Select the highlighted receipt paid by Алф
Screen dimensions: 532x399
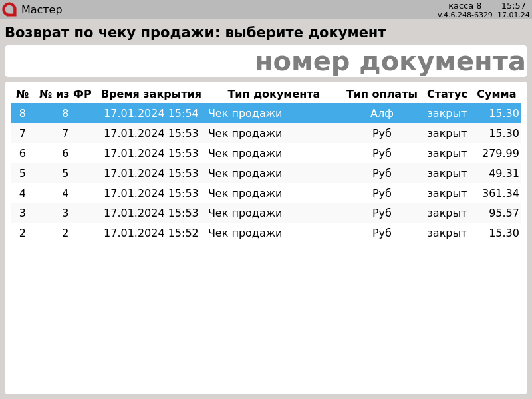click(266, 114)
